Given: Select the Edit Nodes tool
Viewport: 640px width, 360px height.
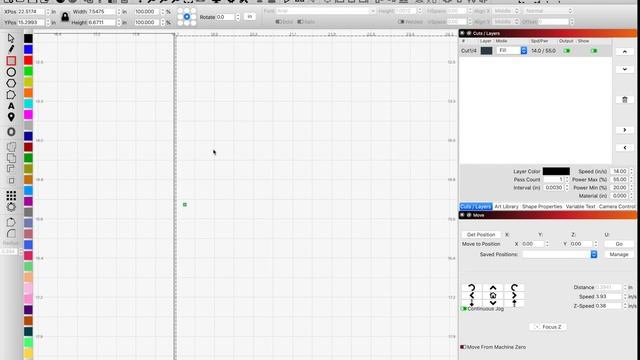Looking at the screenshot, I should 11,95.
